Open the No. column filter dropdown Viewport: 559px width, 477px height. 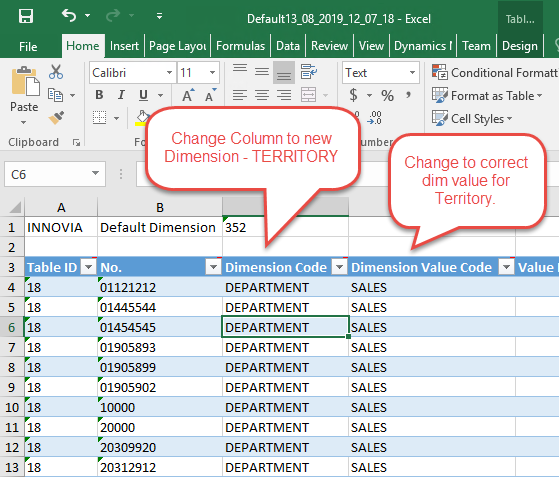[x=214, y=267]
